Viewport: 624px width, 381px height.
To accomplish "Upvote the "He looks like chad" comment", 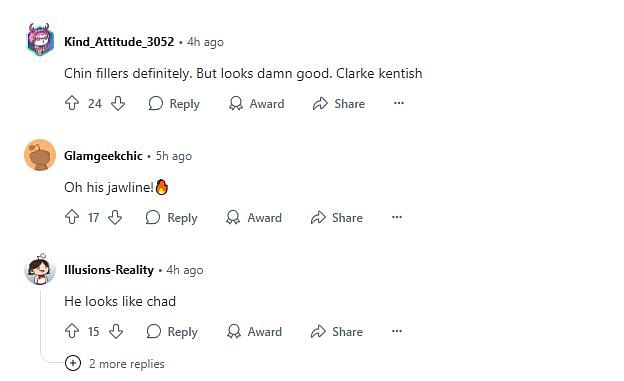I will (x=72, y=331).
